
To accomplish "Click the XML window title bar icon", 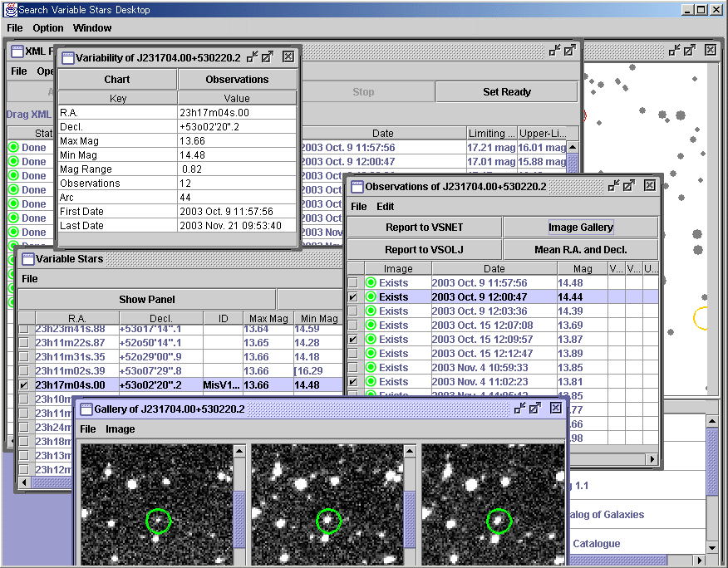I will pos(17,51).
